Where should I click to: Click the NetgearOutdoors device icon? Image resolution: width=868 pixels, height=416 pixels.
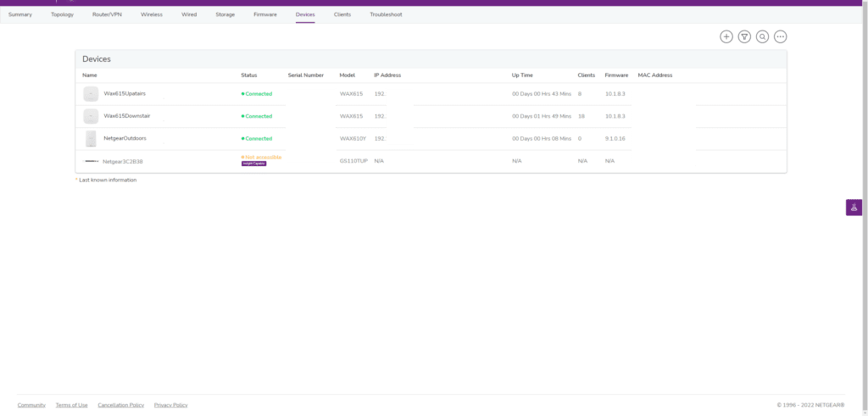[x=91, y=138]
